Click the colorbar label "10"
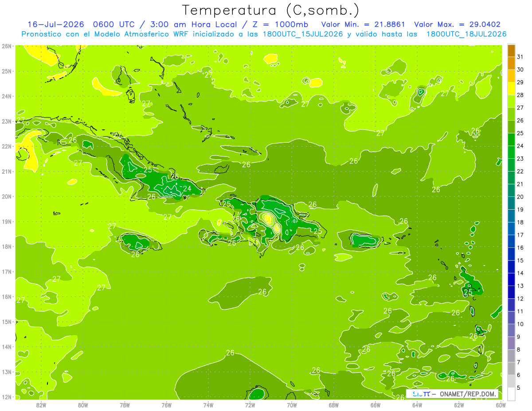This screenshot has height=411, width=532. point(520,324)
